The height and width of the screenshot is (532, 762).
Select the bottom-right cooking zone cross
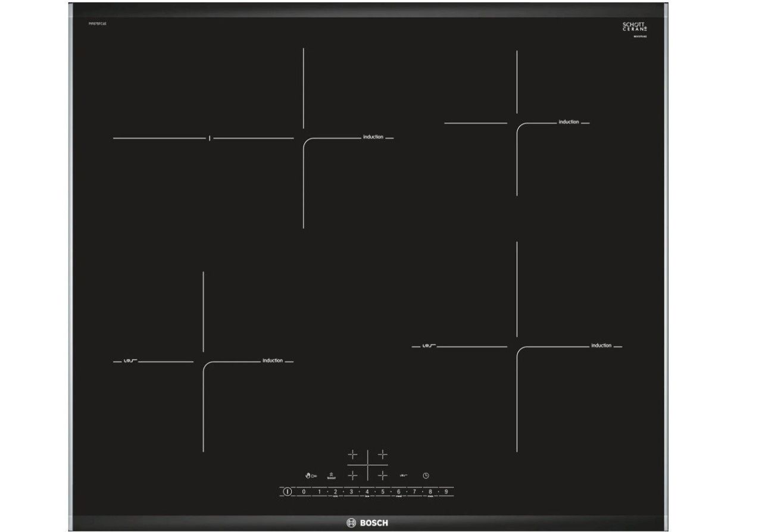pos(383,475)
